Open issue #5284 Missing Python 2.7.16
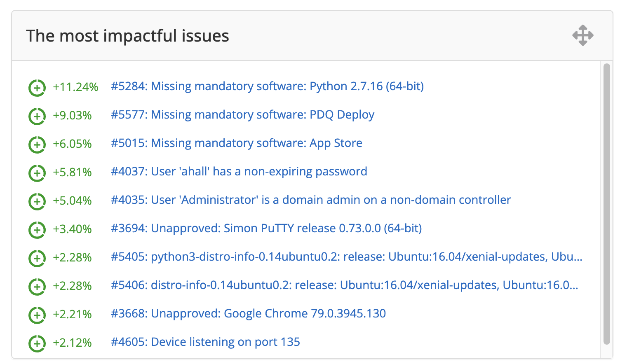Image resolution: width=620 pixels, height=364 pixels. (x=267, y=86)
